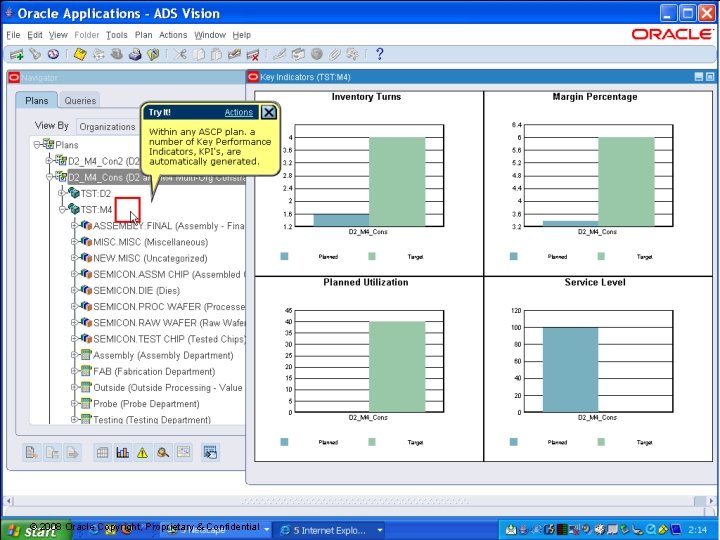The image size is (720, 540).
Task: Close the Try It tooltip
Action: [x=269, y=112]
